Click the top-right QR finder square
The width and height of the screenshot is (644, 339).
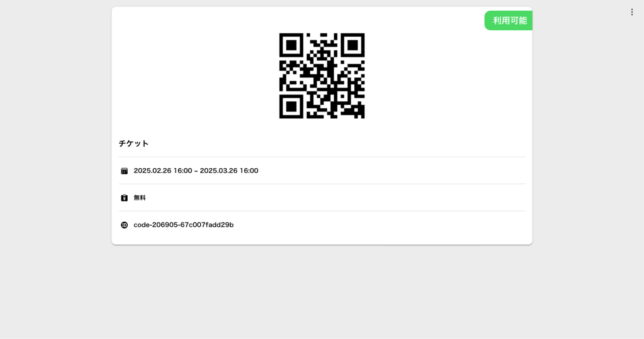(353, 45)
